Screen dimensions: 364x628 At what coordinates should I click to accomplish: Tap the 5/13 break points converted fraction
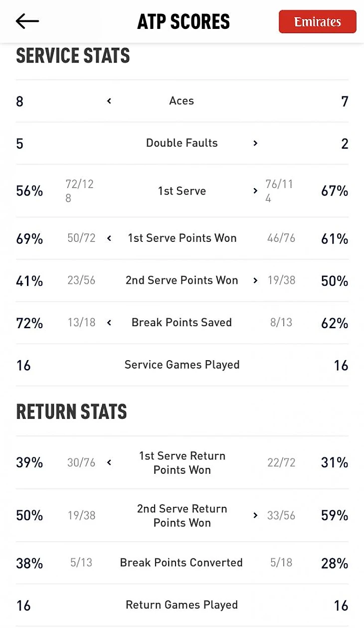[x=81, y=563]
